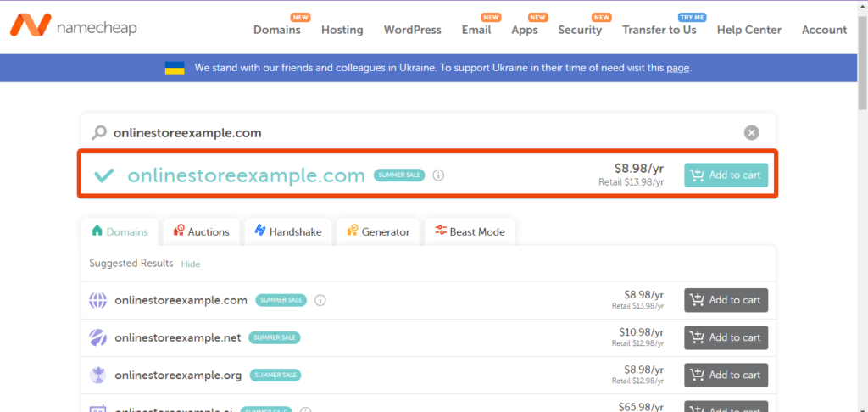Click info icon in suggested .com row
This screenshot has width=868, height=412.
pos(320,300)
